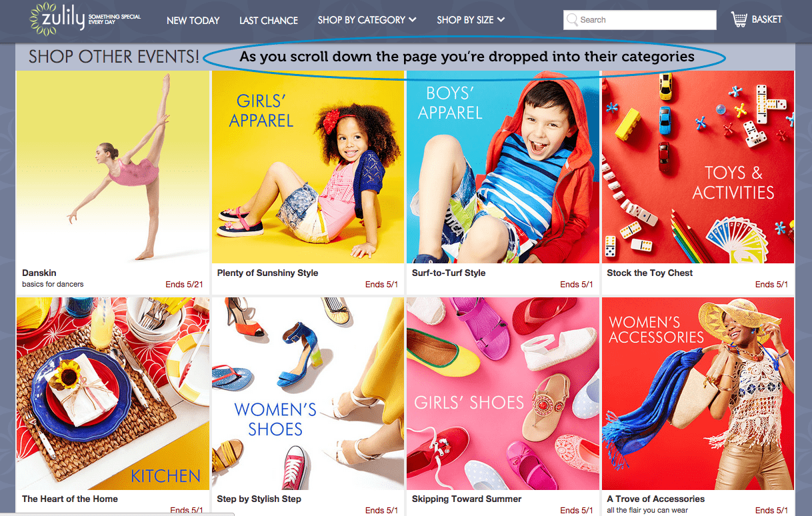
Task: Open Step by Stylish Step event
Action: pyautogui.click(x=259, y=499)
